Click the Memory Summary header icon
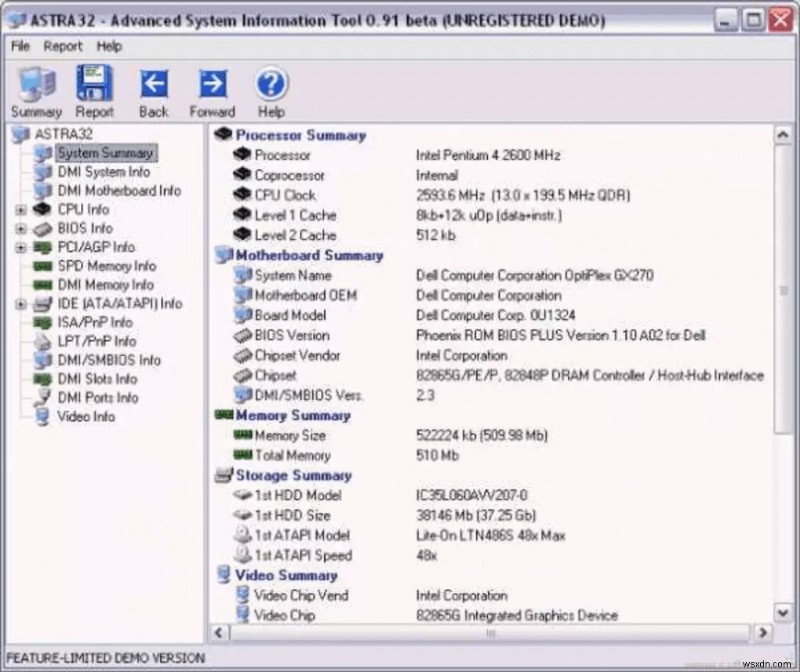800x672 pixels. [x=224, y=414]
